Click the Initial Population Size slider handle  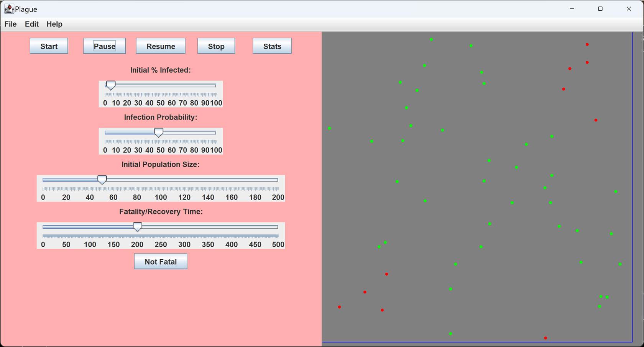click(102, 180)
